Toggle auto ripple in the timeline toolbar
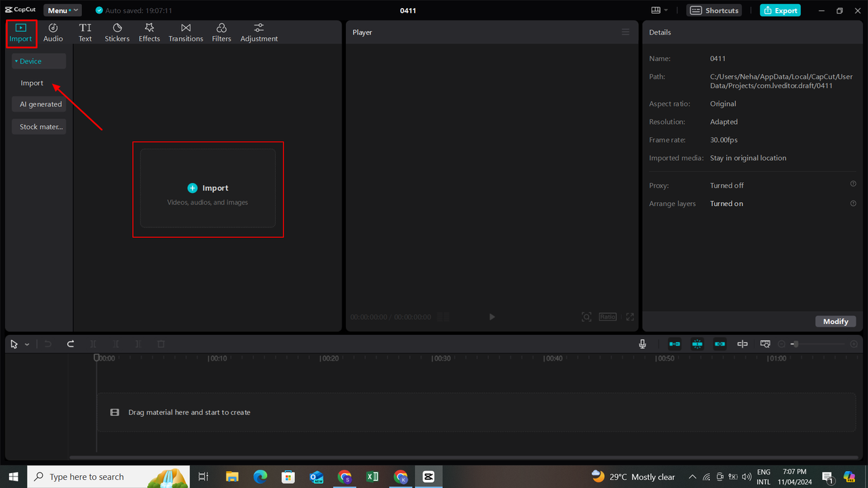868x488 pixels. pyautogui.click(x=674, y=344)
